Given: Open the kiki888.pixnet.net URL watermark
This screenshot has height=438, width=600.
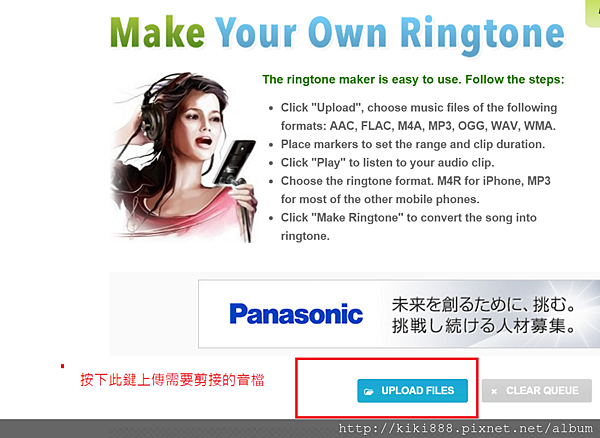Looking at the screenshot, I should 465,429.
